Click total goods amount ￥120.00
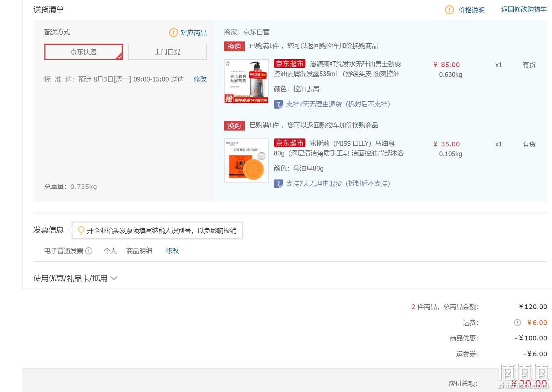This screenshot has width=552, height=392. 533,307
